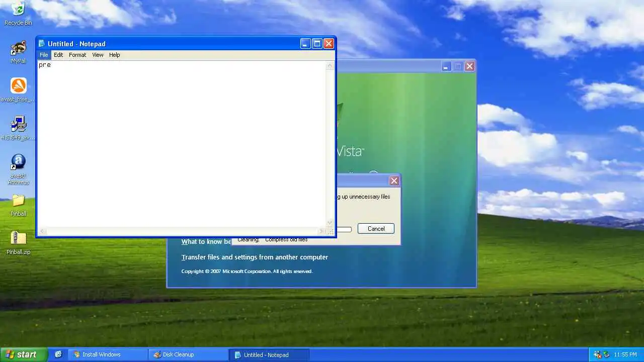Click the second system tray icon
644x362 pixels.
click(x=606, y=354)
